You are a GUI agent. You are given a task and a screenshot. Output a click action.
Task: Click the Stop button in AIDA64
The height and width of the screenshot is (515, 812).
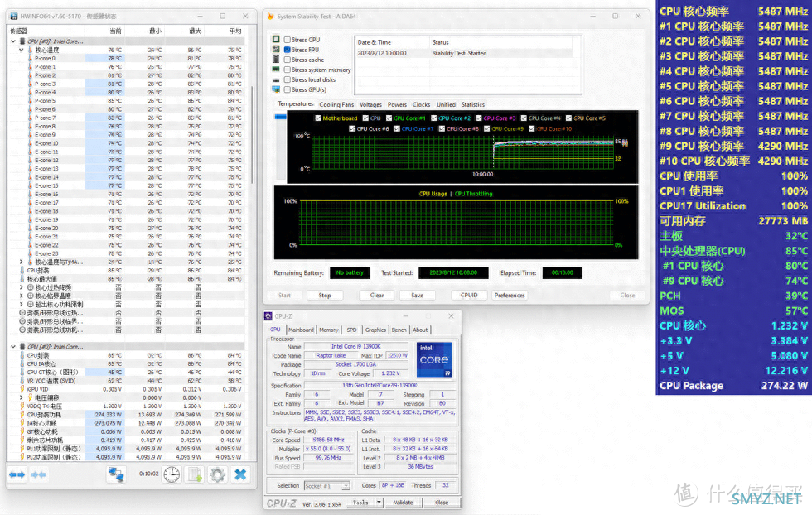325,296
